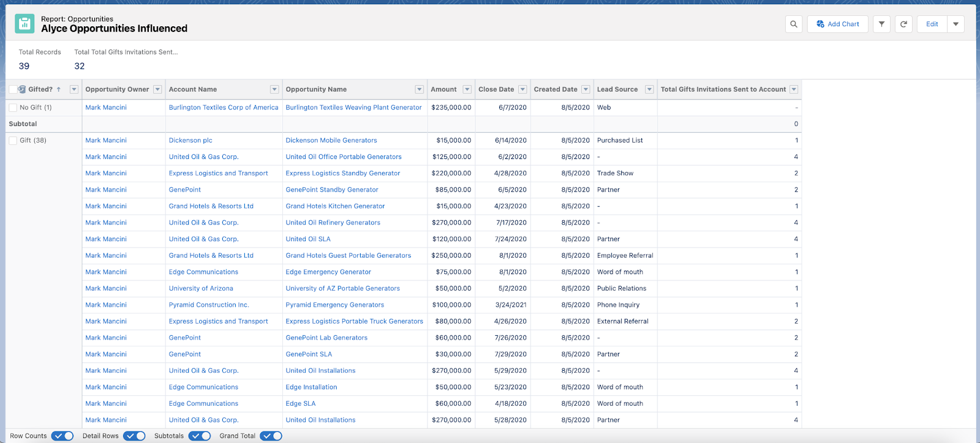This screenshot has height=443, width=980.
Task: Open the dropdown arrow next to Edit
Action: tap(956, 24)
